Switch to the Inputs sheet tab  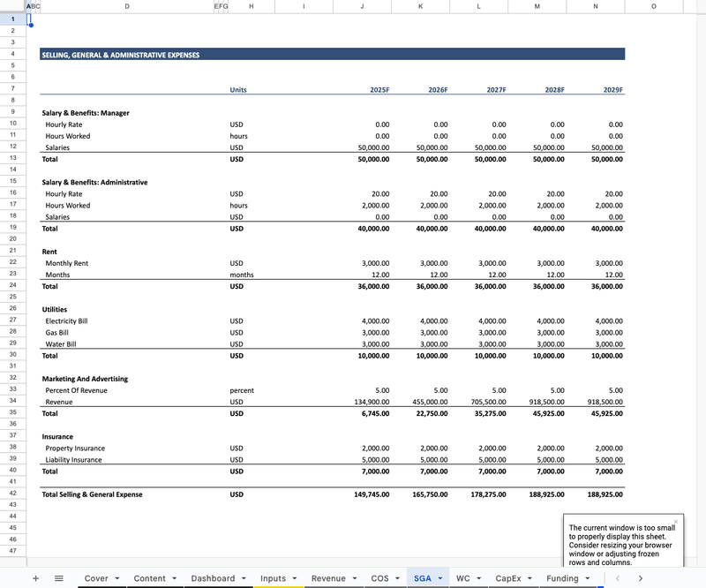tap(273, 578)
